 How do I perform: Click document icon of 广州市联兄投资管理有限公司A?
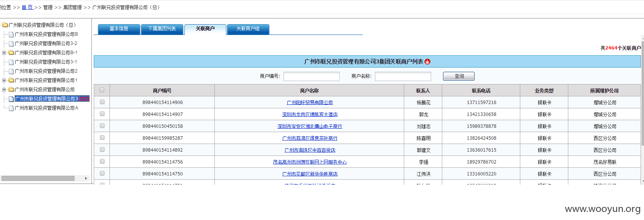click(11, 108)
